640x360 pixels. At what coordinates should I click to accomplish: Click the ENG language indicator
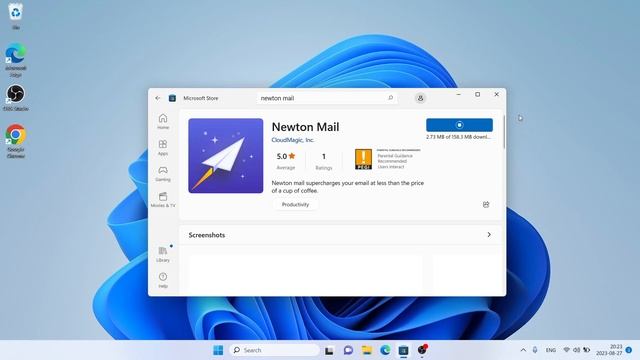(x=551, y=350)
